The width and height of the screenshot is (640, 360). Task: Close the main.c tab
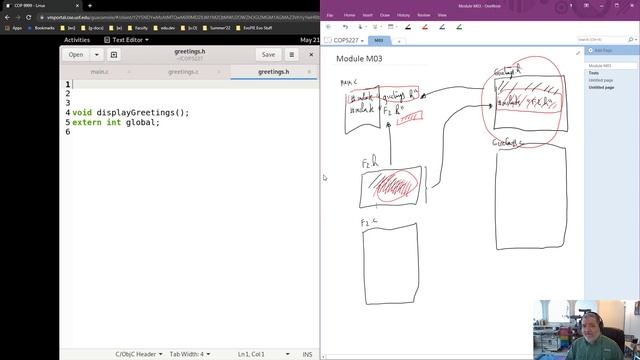click(129, 72)
